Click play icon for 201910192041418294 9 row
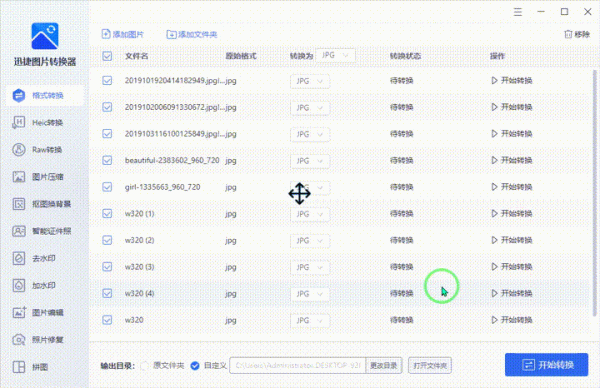The height and width of the screenshot is (388, 600). pos(494,80)
